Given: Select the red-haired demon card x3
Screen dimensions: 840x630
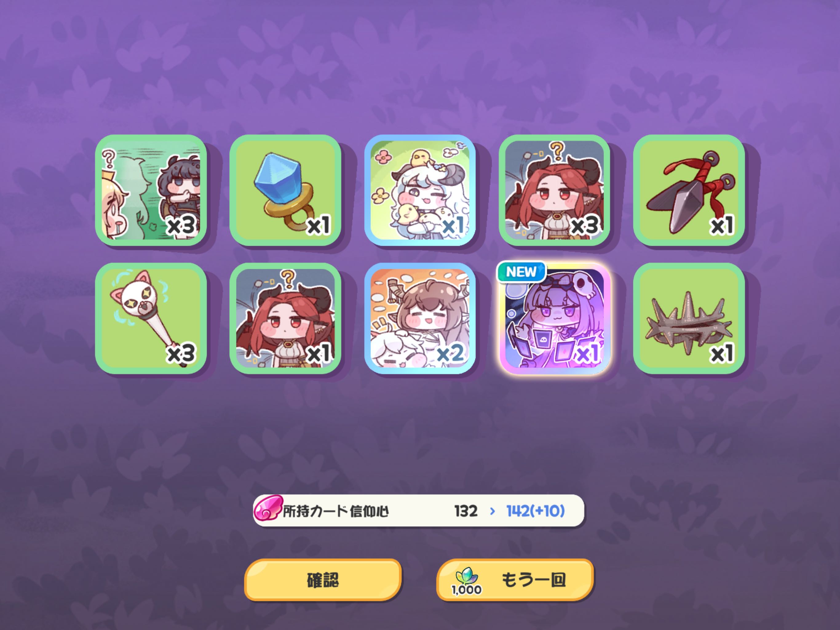Looking at the screenshot, I should click(554, 190).
